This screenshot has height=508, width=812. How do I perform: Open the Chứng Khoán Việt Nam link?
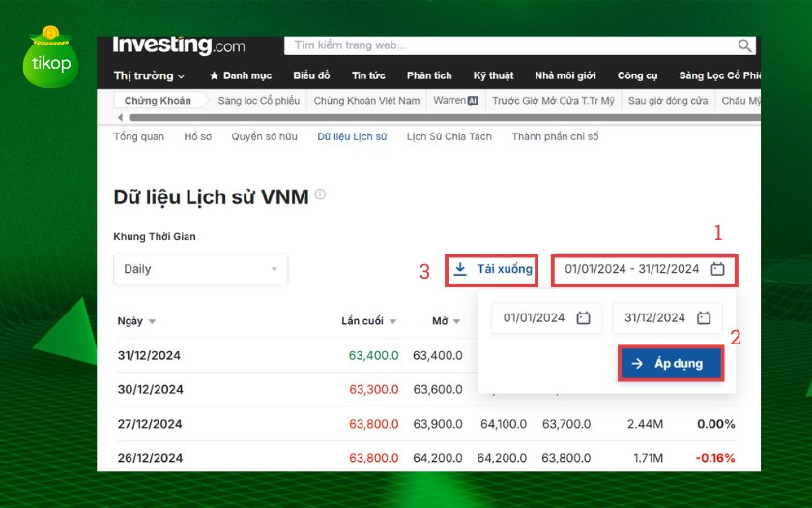pyautogui.click(x=366, y=101)
